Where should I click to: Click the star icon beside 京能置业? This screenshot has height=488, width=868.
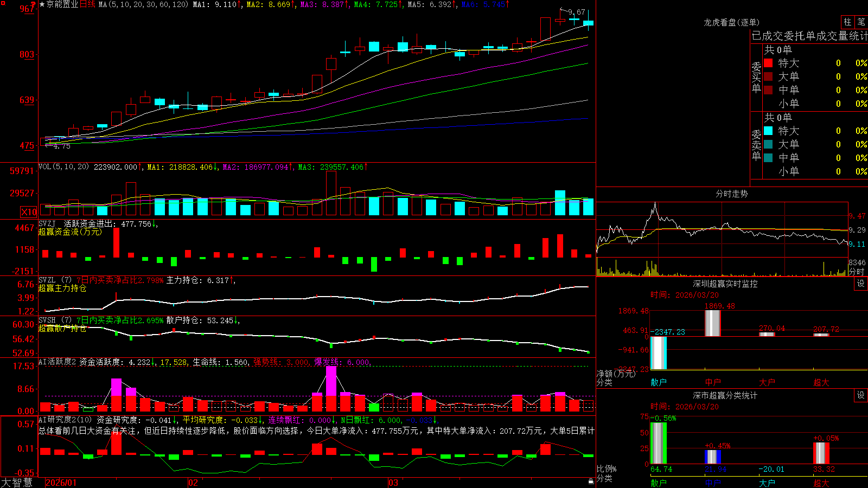[42, 4]
